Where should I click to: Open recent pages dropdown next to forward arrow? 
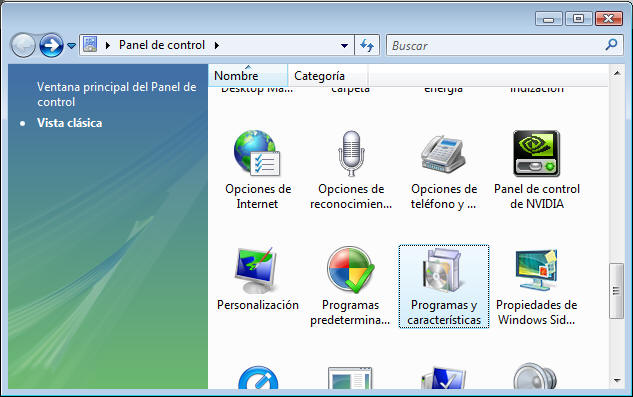pos(71,46)
